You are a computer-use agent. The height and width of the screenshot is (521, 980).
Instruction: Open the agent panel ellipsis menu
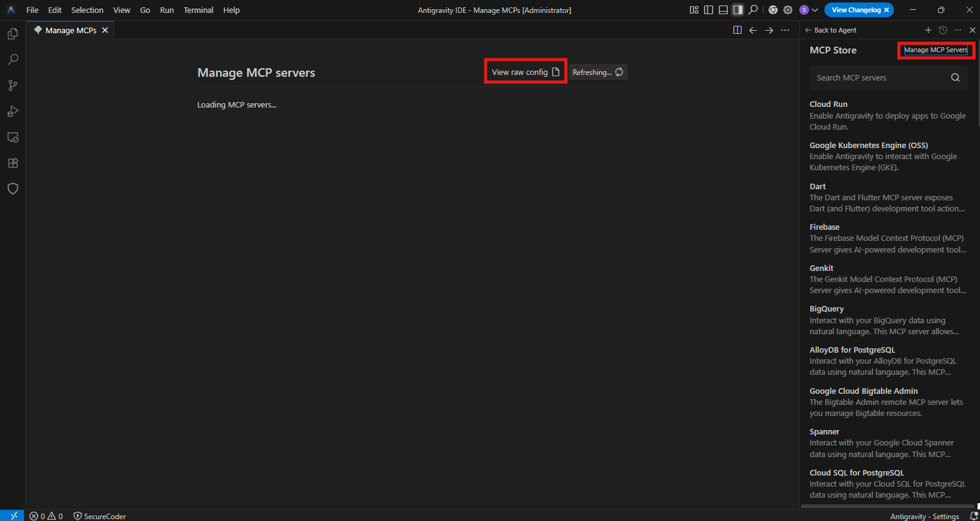958,30
